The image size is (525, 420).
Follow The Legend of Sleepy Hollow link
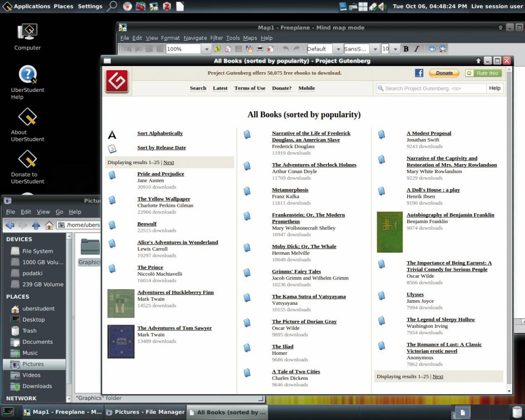point(441,319)
